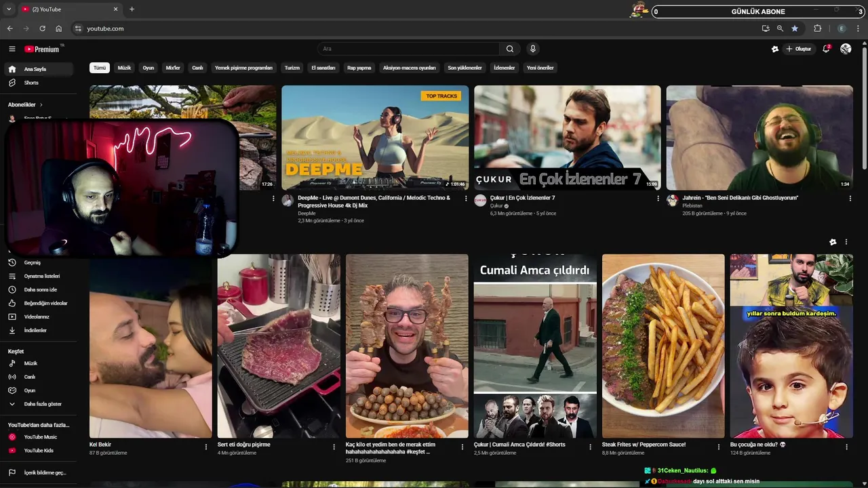Select Yemek pişirme programları chip

point(243,68)
